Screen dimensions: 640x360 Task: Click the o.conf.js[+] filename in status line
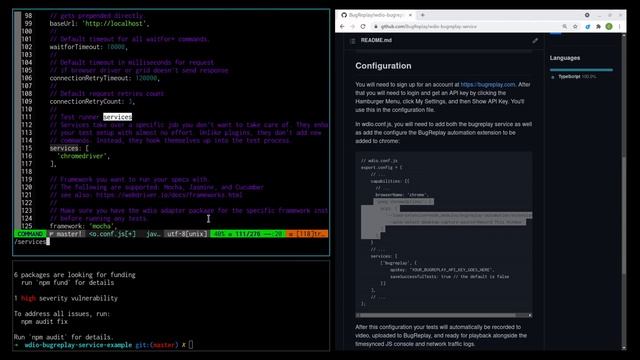tap(112, 234)
